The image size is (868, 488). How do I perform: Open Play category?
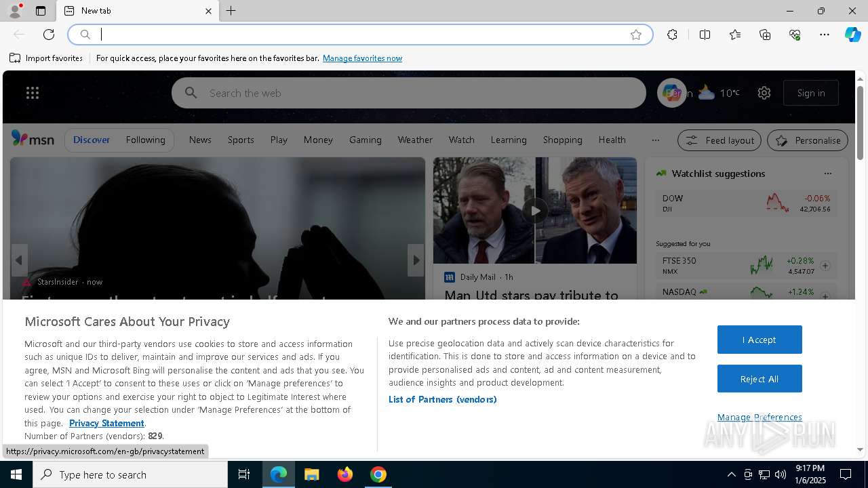click(x=279, y=140)
